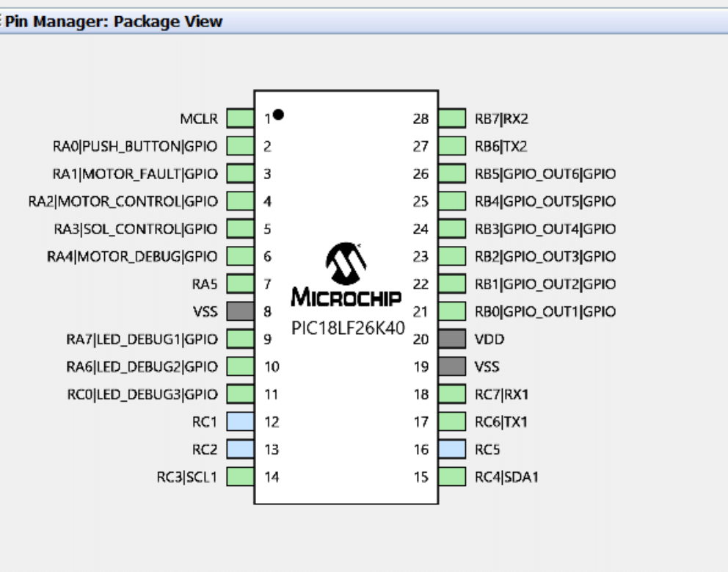Screen dimensions: 728x572
Task: Click the RB1|GPIO_OUT2|GPIO label
Action: (545, 284)
